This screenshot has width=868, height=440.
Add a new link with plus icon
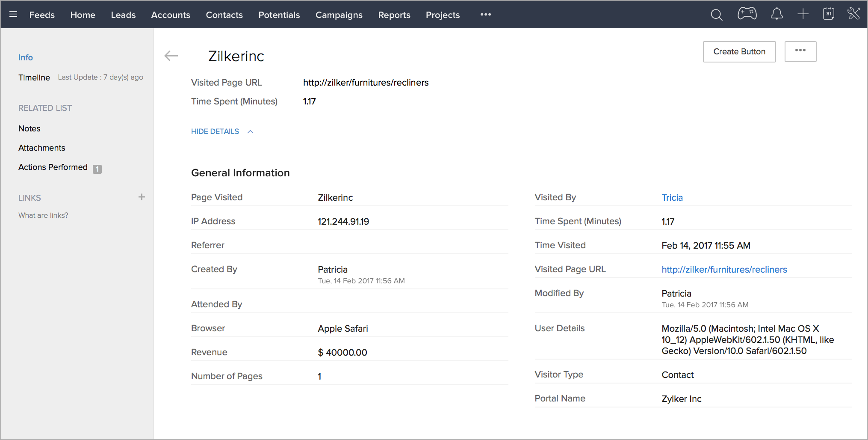[x=142, y=197]
